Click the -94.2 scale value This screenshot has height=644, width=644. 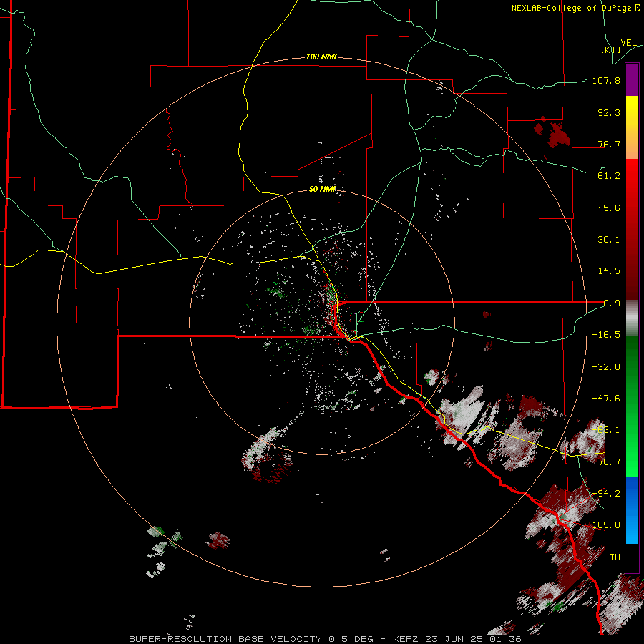(606, 493)
